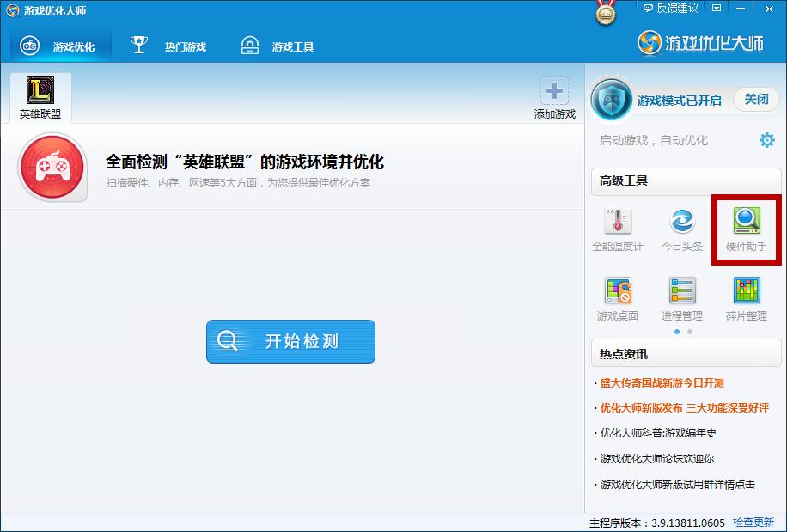The image size is (787, 532).
Task: Click the game mode shield icon
Action: click(x=612, y=99)
